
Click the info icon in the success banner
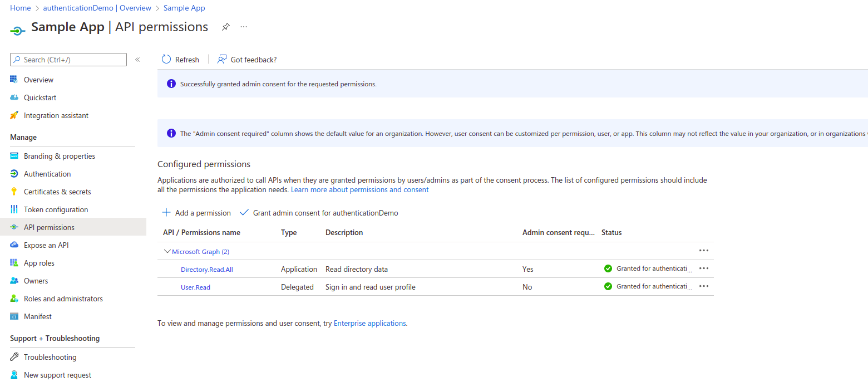click(x=171, y=84)
